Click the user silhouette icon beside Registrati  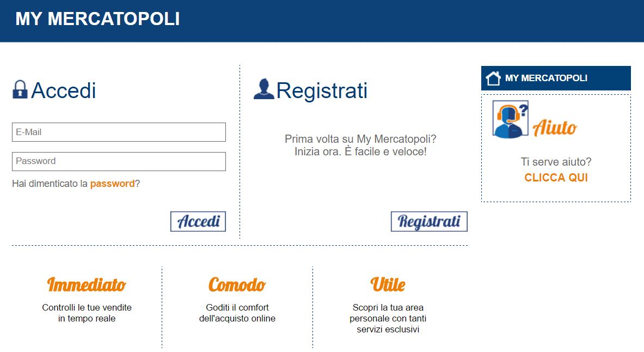263,89
